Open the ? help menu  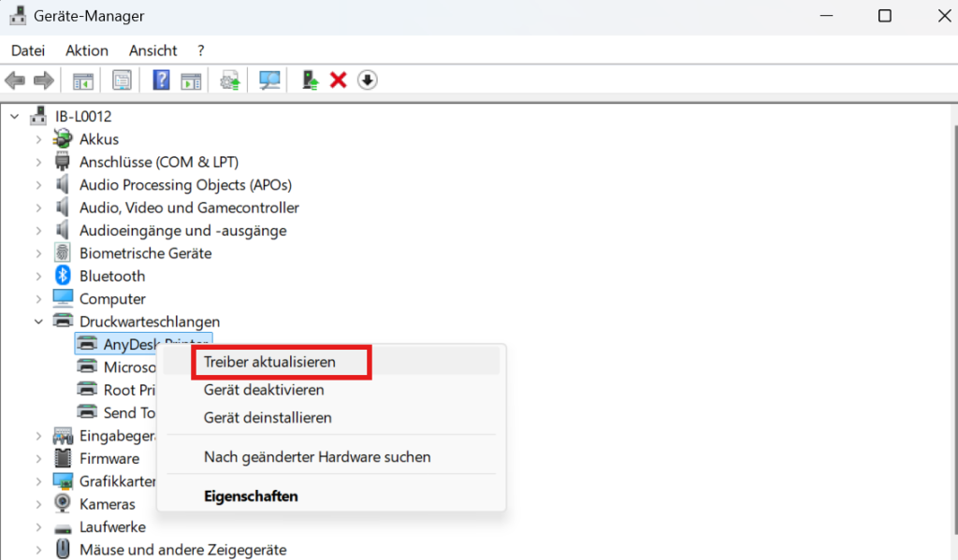[x=200, y=50]
